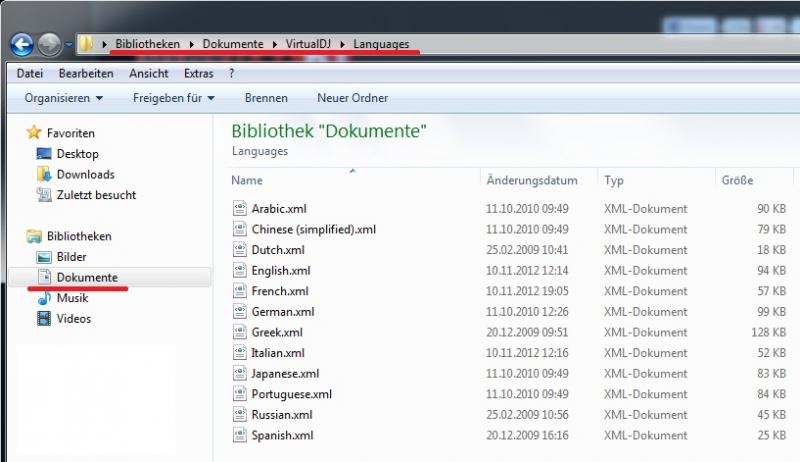Sort by the Änderungsdatum column header
The image size is (800, 462).
pyautogui.click(x=532, y=181)
